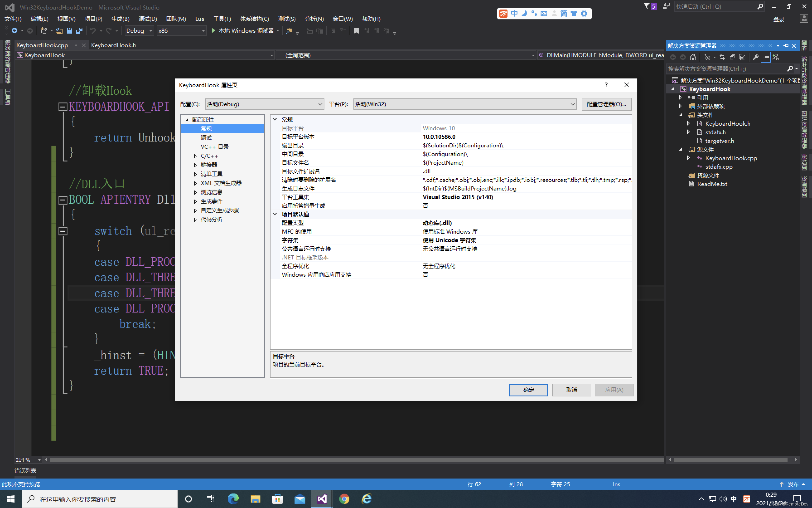Open Properties wrench icon in Solution Explorer

(x=755, y=57)
